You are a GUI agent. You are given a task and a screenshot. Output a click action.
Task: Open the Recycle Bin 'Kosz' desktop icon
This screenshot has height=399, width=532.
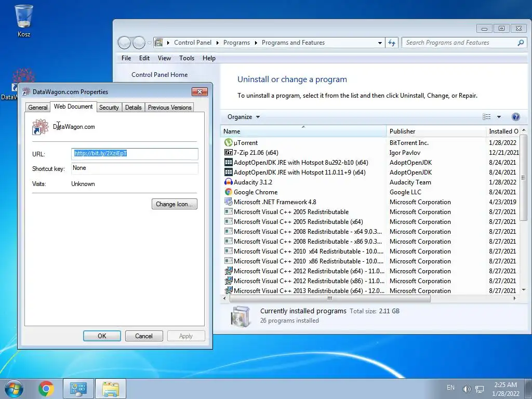point(24,20)
